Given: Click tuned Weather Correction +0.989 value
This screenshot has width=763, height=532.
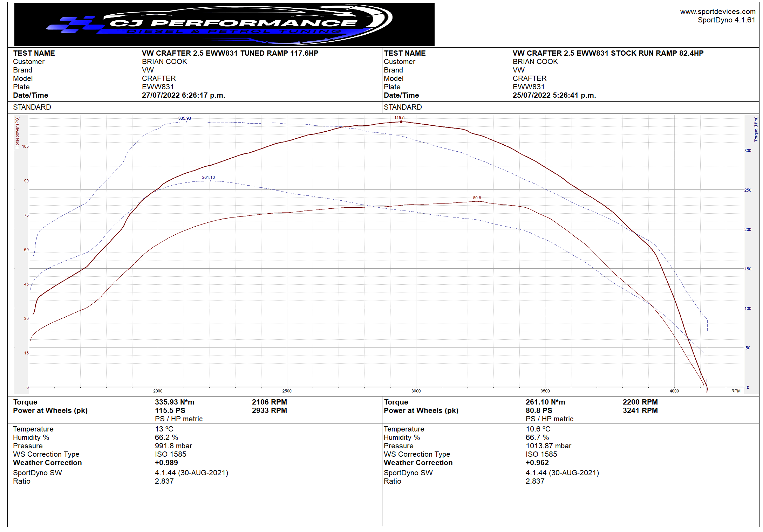Looking at the screenshot, I should [166, 463].
